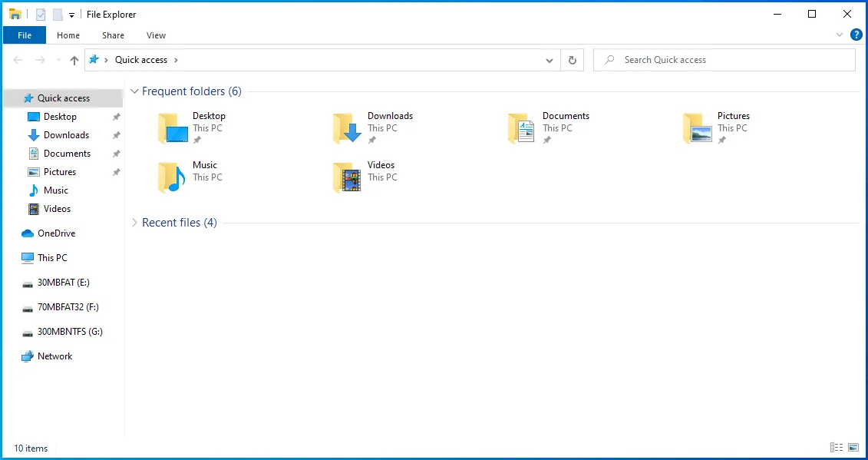The image size is (868, 460).
Task: Click the Recent files (4) heading text
Action: click(x=180, y=222)
